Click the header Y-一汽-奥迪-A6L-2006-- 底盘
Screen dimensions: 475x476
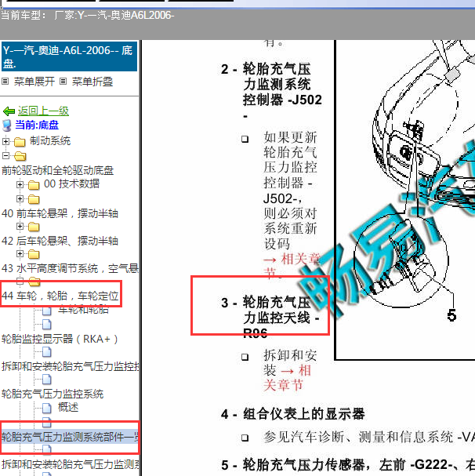[69, 56]
